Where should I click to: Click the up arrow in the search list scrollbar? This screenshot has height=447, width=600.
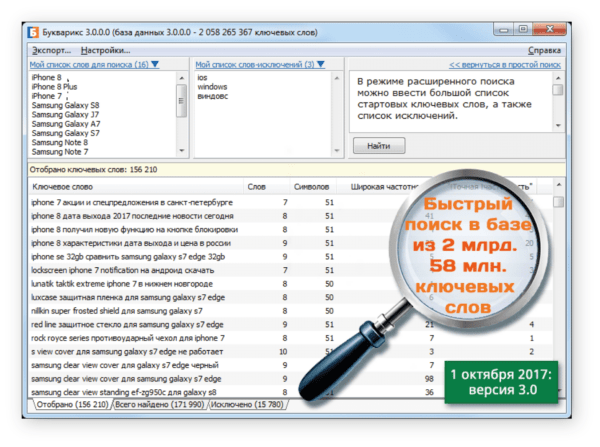point(182,78)
